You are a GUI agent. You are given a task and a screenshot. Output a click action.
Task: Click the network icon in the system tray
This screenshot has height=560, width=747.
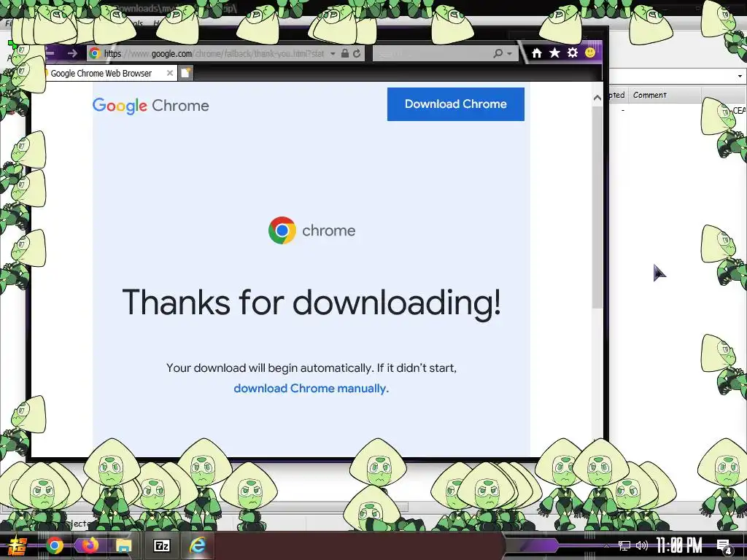click(x=624, y=545)
